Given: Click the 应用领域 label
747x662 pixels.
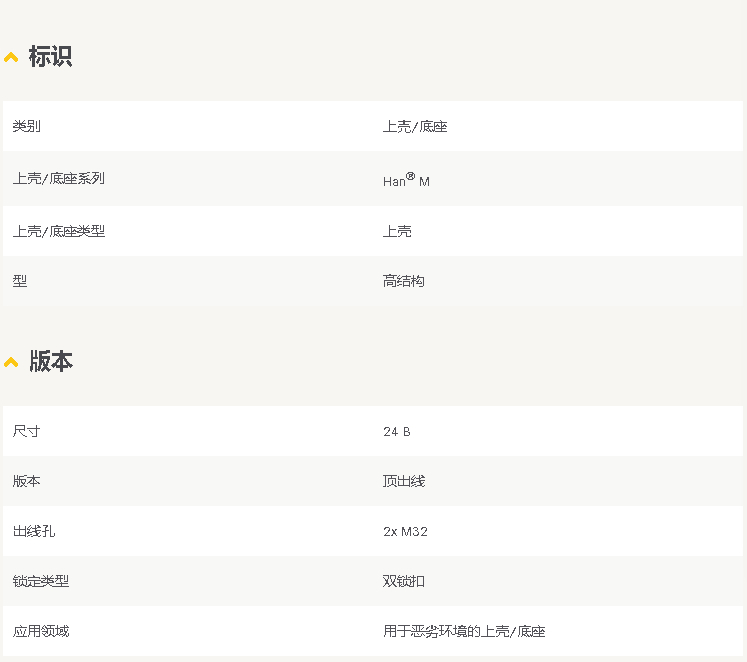Looking at the screenshot, I should (41, 631).
